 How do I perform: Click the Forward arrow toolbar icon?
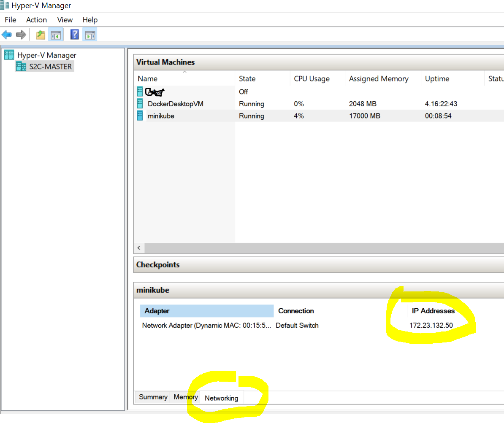tap(21, 35)
